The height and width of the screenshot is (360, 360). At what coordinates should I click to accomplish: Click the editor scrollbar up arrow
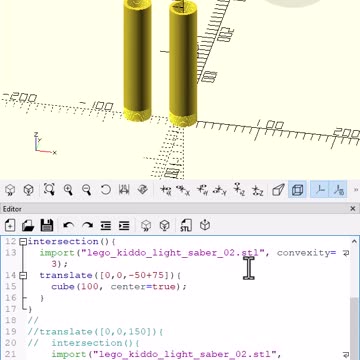point(354,241)
